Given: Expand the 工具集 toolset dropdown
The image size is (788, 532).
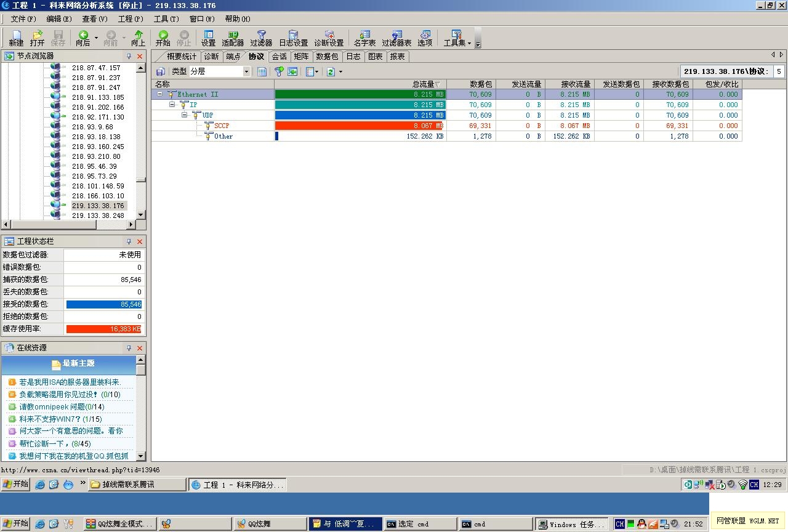Looking at the screenshot, I should [x=469, y=43].
